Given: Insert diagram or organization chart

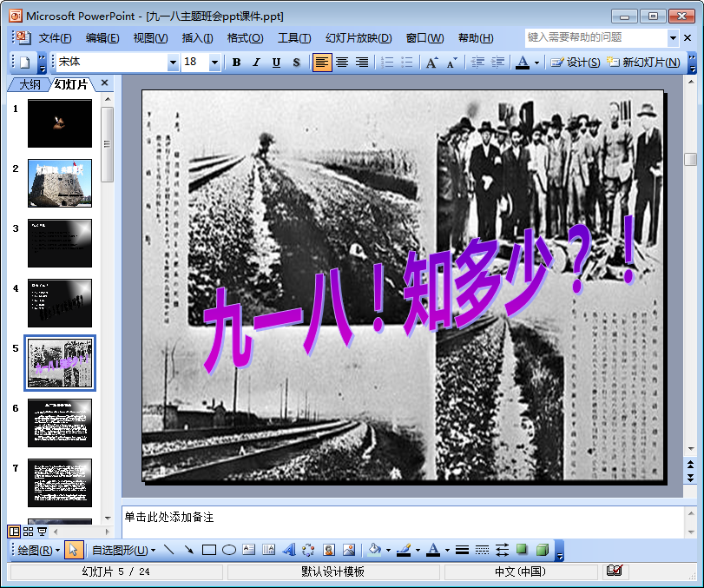Looking at the screenshot, I should pyautogui.click(x=308, y=550).
